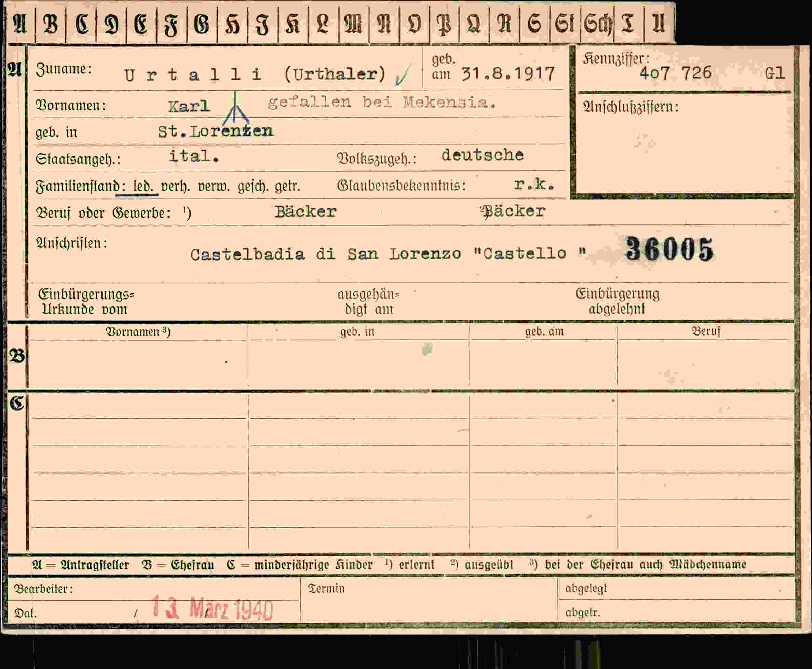Click the alternate name '(Urthaler)'
Viewport: 812px width, 669px height.
[335, 74]
